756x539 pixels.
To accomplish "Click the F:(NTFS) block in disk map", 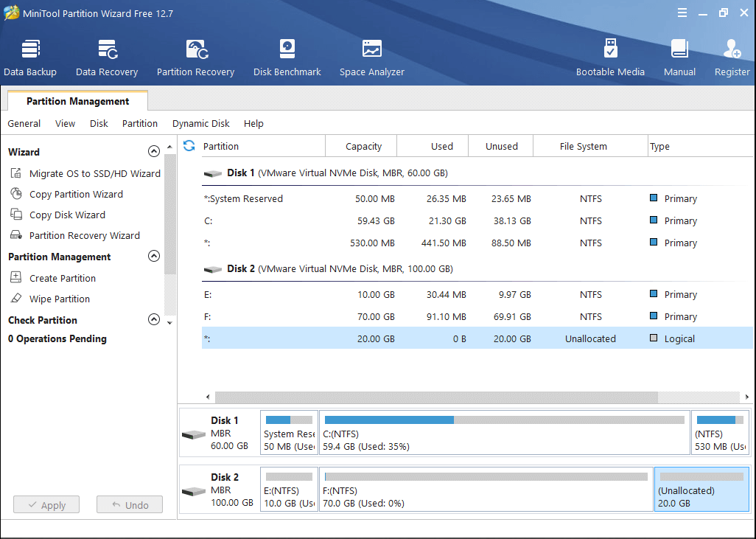I will (486, 490).
